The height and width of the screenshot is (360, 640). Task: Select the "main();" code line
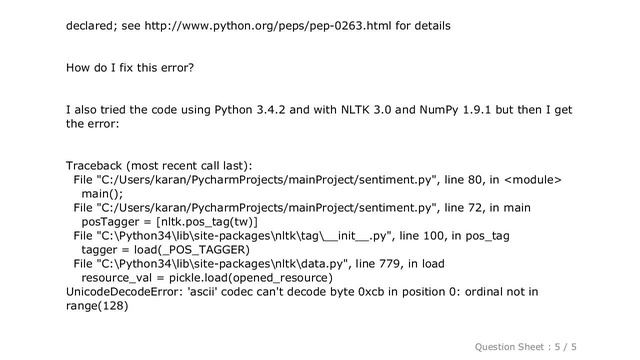[102, 194]
